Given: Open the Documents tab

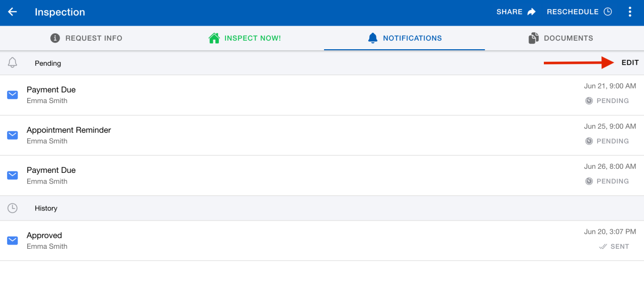Looking at the screenshot, I should click(x=560, y=38).
